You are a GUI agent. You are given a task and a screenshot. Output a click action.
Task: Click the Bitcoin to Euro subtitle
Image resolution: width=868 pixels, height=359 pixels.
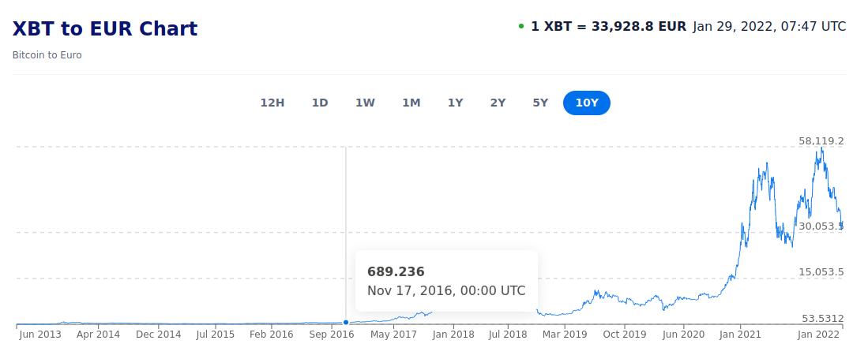pyautogui.click(x=47, y=55)
